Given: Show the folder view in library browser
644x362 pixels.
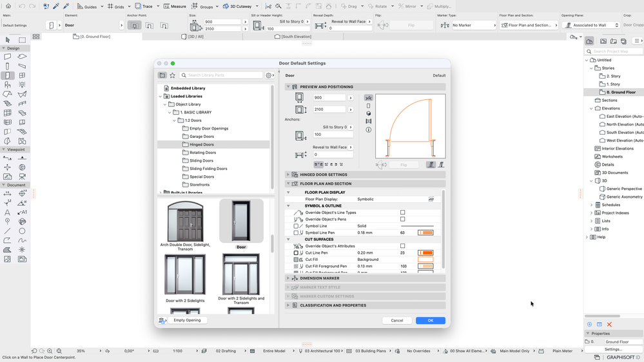Looking at the screenshot, I should click(162, 75).
